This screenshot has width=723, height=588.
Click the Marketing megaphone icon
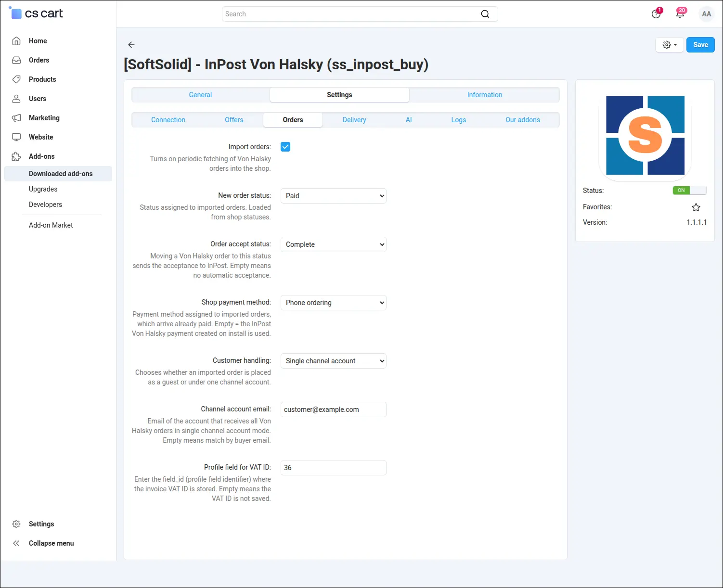[16, 118]
